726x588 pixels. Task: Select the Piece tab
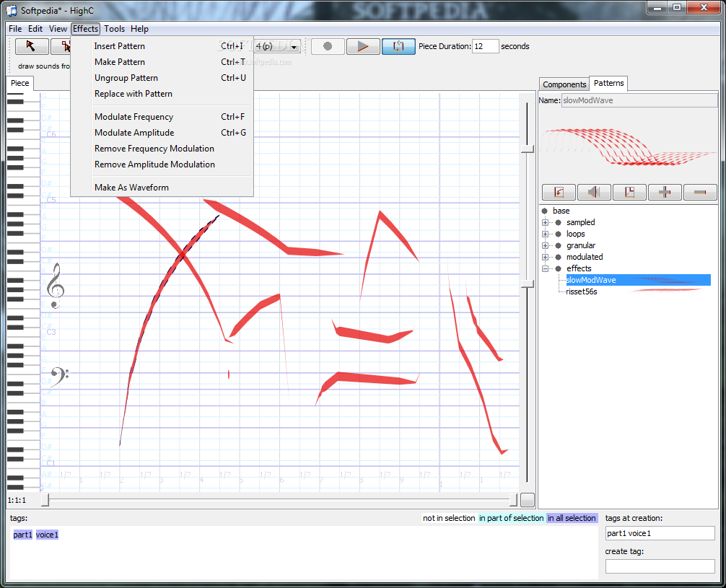tap(20, 84)
